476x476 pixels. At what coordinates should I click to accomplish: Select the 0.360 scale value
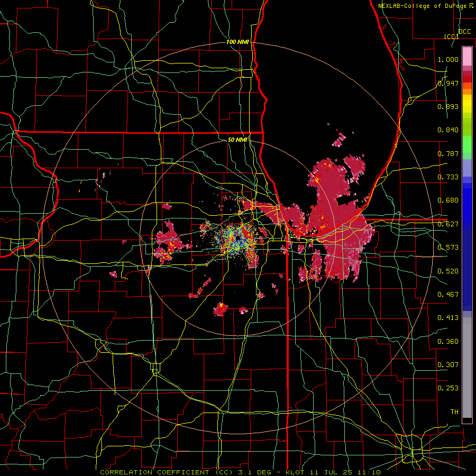(x=448, y=342)
